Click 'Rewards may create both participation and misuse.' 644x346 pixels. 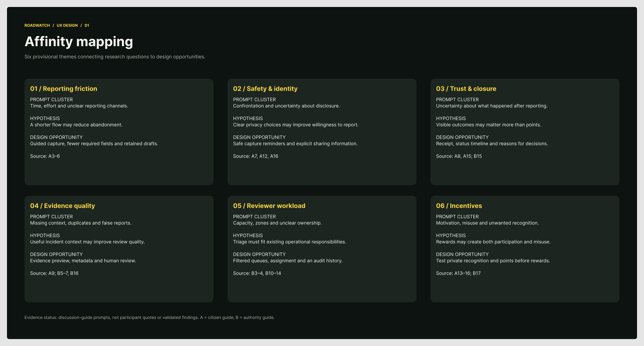pyautogui.click(x=493, y=242)
